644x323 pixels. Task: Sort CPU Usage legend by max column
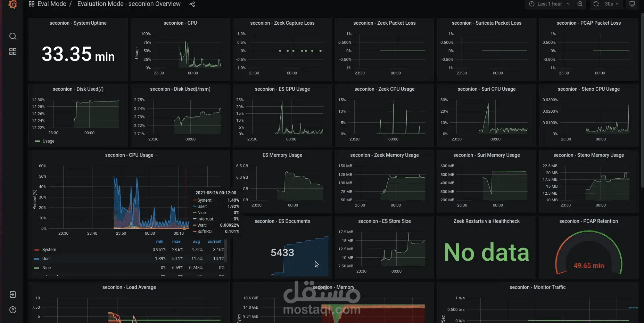point(176,242)
